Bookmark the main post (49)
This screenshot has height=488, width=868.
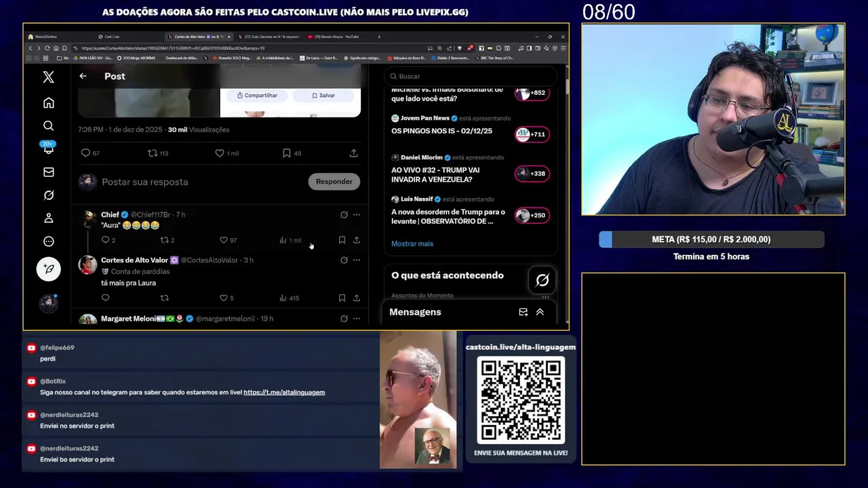pos(292,153)
